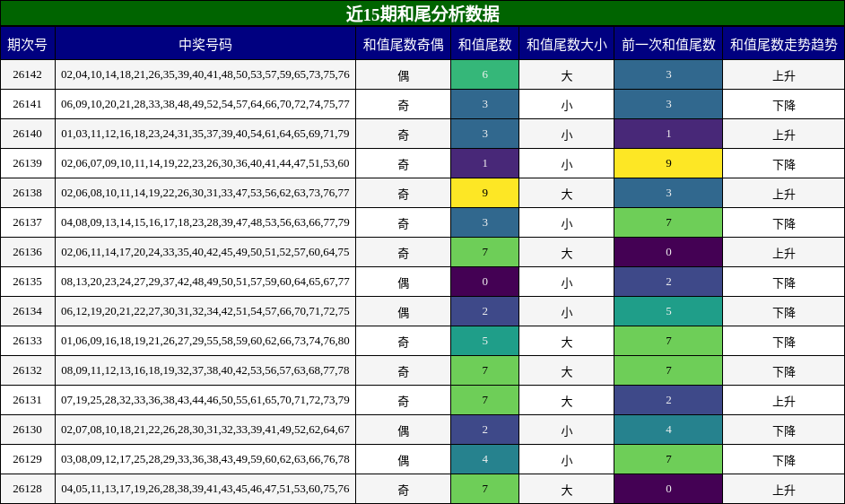Click winning numbers of period 26140
Screen dimensions: 845x504
[x=205, y=134]
